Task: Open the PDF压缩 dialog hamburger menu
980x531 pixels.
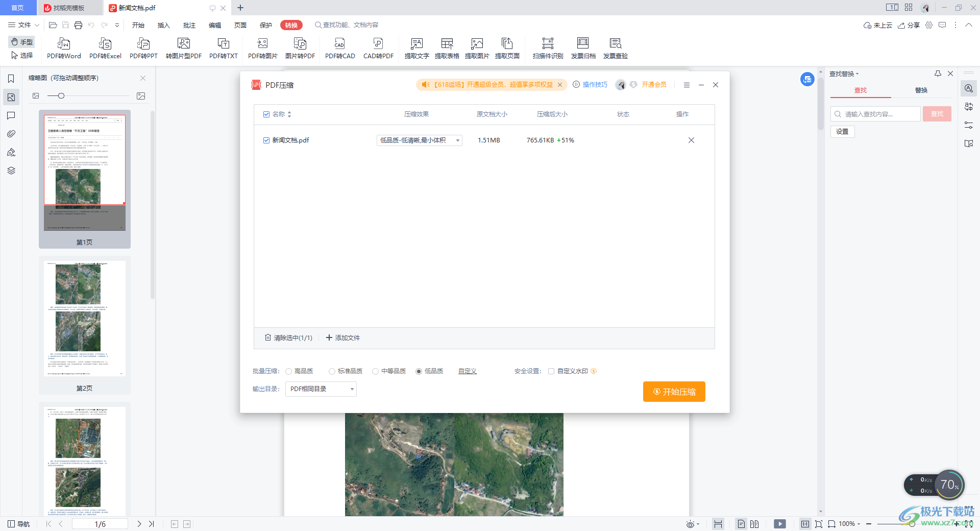Action: click(687, 85)
